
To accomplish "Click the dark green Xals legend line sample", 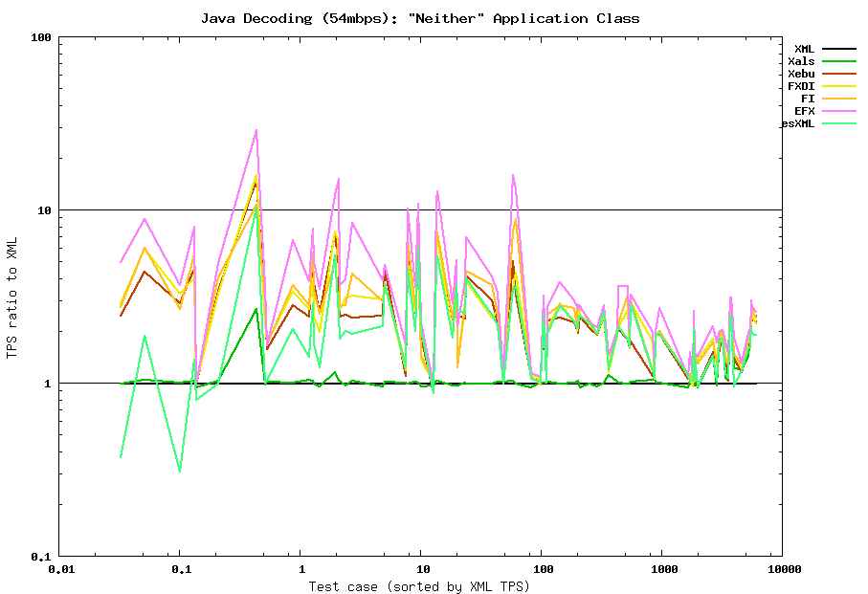I will (838, 61).
